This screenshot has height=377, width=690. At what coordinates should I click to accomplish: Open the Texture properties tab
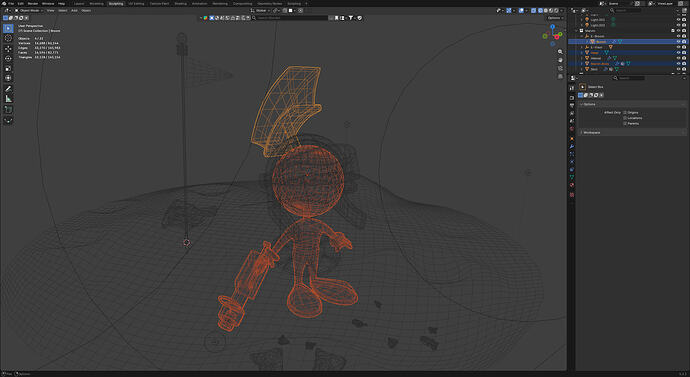[572, 194]
